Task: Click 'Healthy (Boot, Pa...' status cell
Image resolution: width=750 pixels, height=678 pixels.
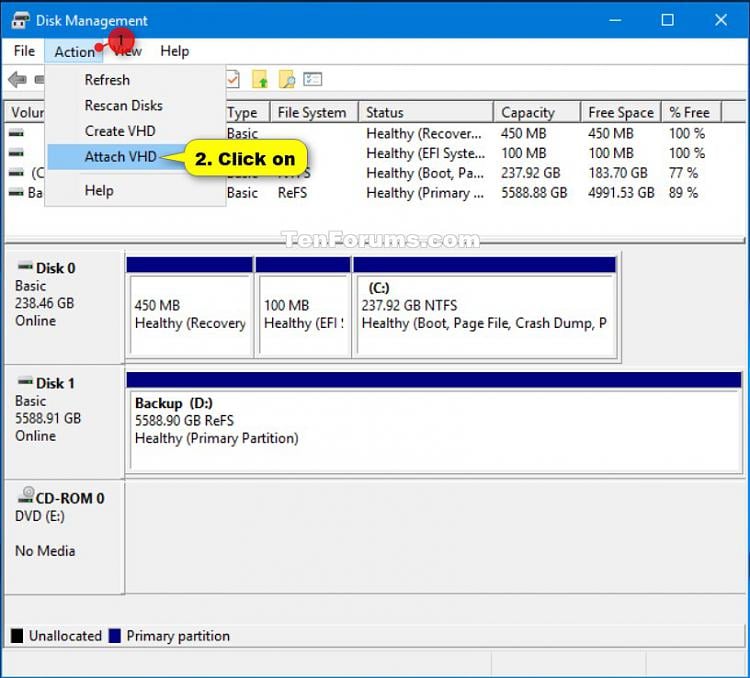Action: tap(425, 173)
